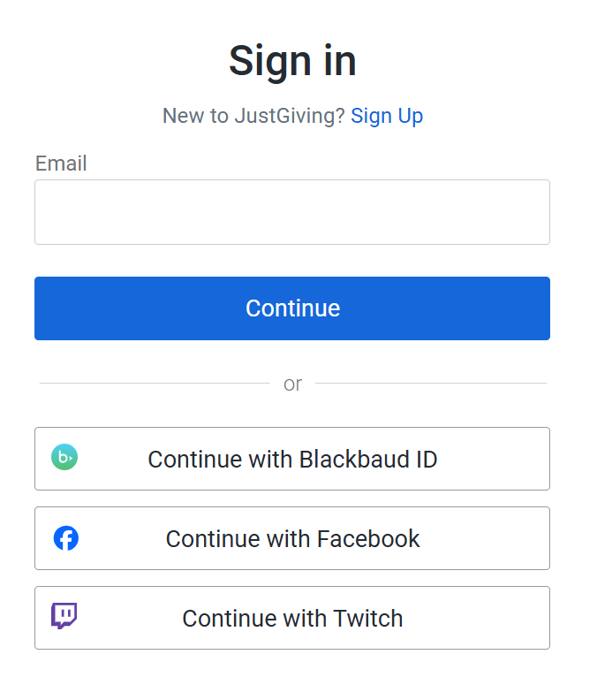Click the 'Blackbaud ID' text in button
597x700 pixels.
pos(368,459)
